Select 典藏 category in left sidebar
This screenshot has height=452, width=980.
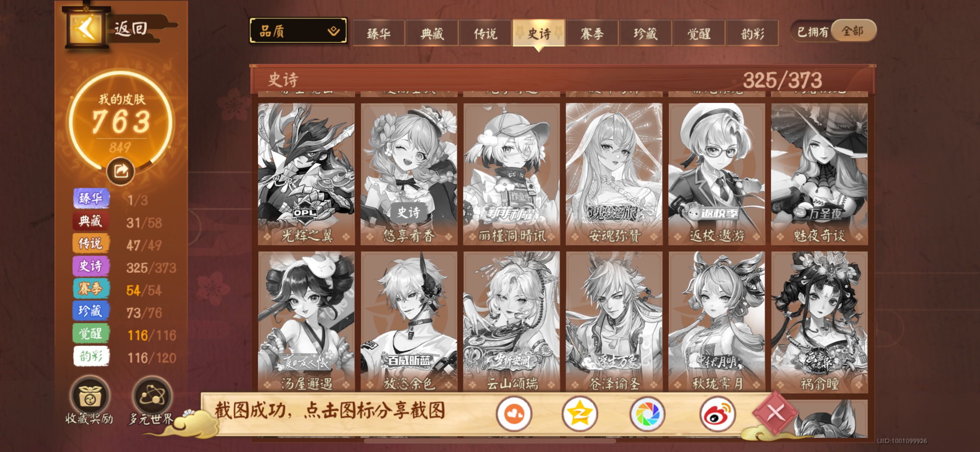[x=91, y=221]
